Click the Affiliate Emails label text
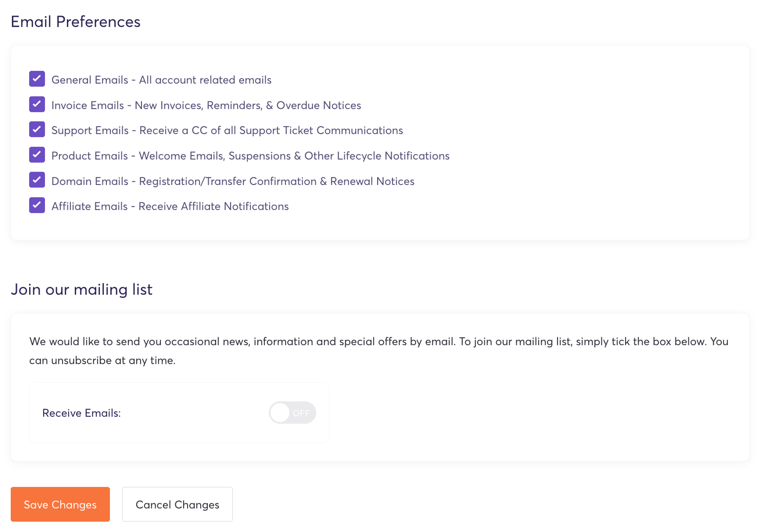Image resolution: width=761 pixels, height=532 pixels. click(x=170, y=206)
